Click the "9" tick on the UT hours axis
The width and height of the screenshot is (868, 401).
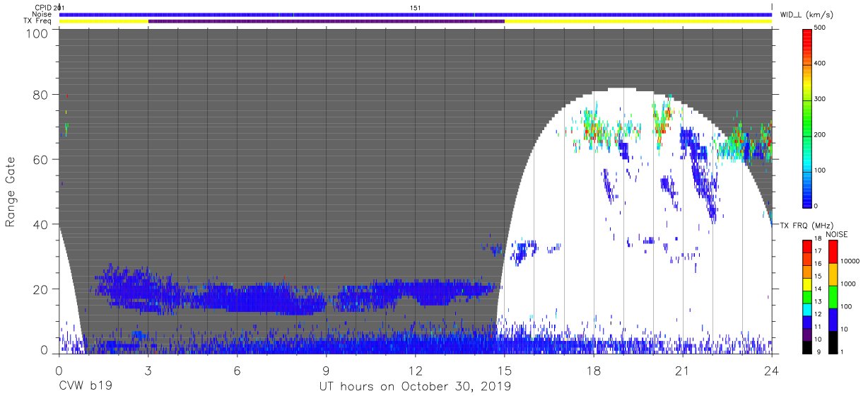(326, 371)
